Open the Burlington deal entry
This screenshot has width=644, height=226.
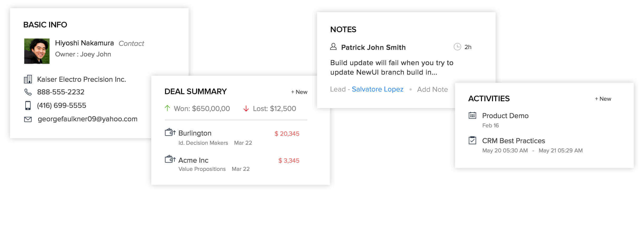pos(195,133)
